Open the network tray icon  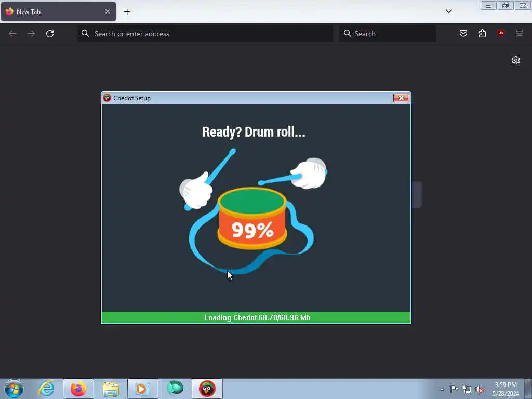467,390
